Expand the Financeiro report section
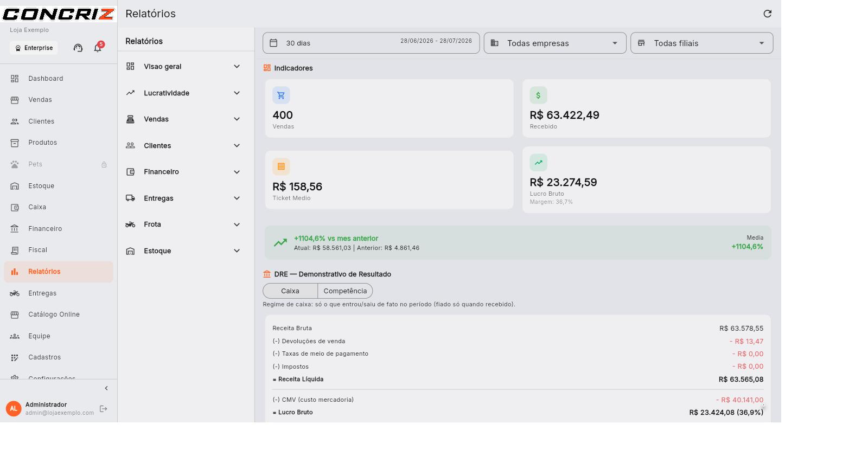This screenshot has width=868, height=469. [186, 172]
